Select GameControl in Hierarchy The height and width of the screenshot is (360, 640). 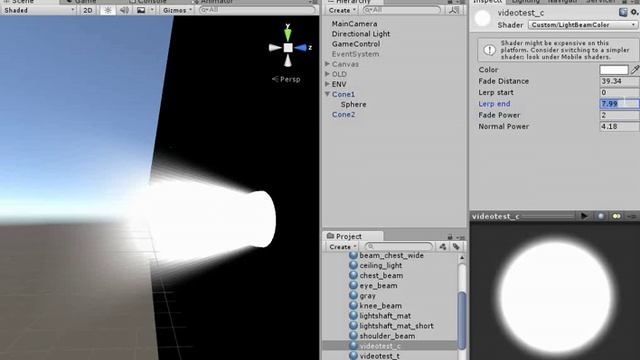pyautogui.click(x=356, y=44)
